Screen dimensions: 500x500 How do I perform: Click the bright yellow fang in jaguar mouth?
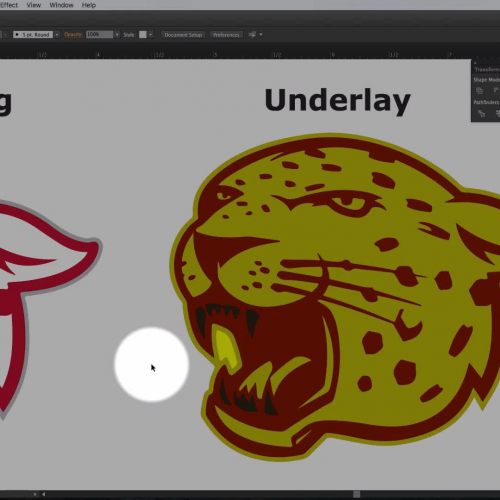227,347
